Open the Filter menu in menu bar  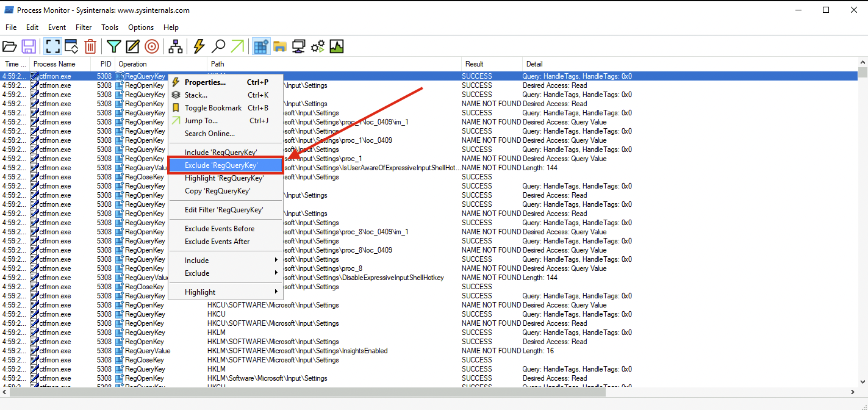[84, 27]
